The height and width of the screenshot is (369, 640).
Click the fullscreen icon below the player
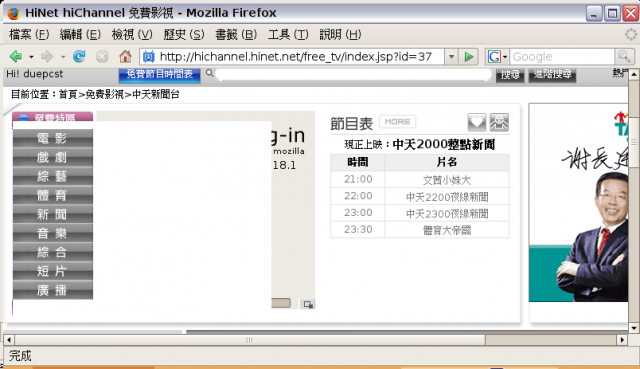pos(308,304)
